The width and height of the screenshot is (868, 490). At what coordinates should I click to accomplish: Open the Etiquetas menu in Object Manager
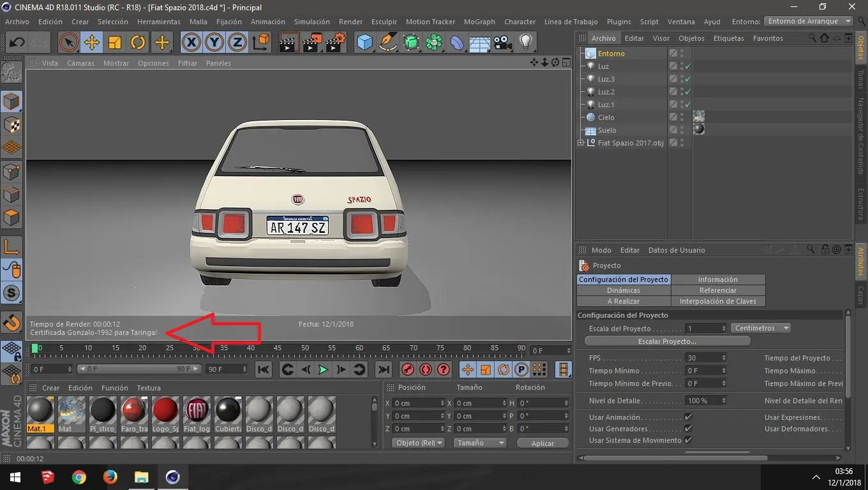click(x=729, y=38)
